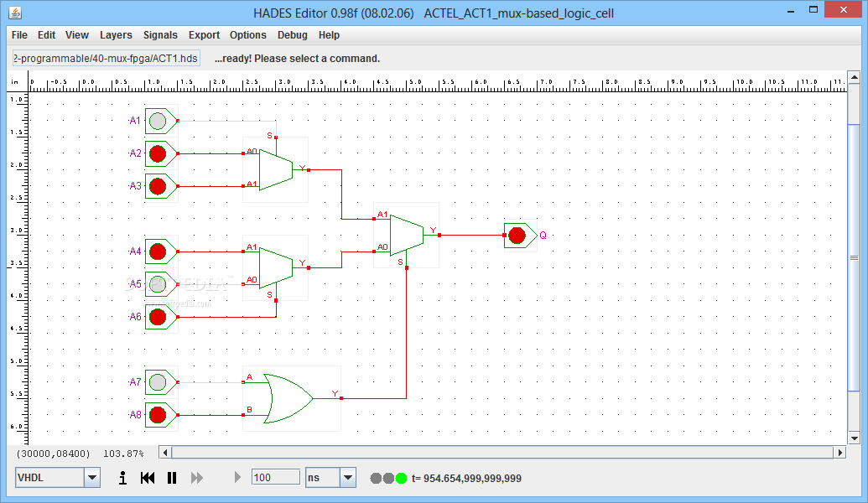Run the simulation for 100 ns
The height and width of the screenshot is (503, 868).
point(237,477)
